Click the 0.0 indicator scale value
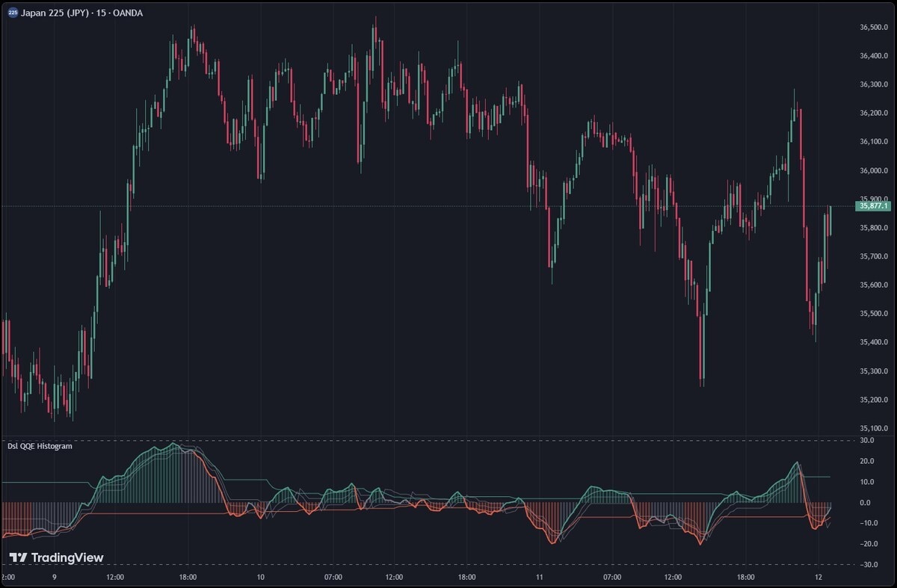Viewport: 897px width, 588px height. tap(864, 503)
